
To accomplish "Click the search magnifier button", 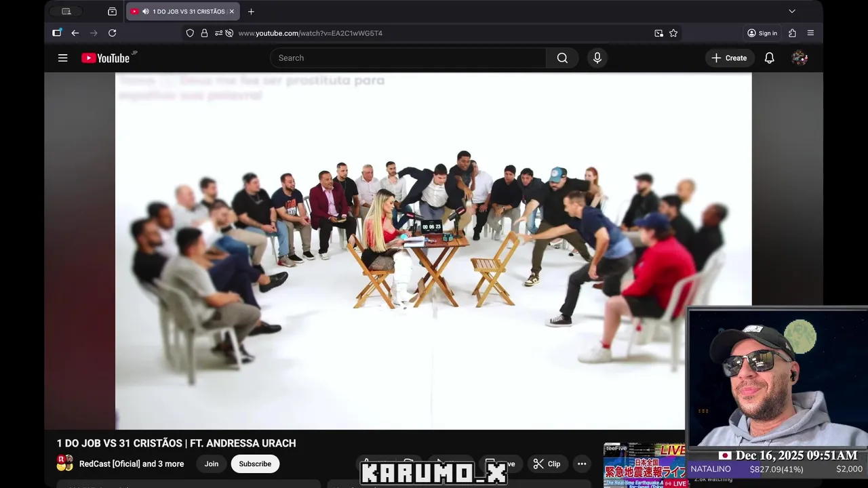I will (562, 58).
